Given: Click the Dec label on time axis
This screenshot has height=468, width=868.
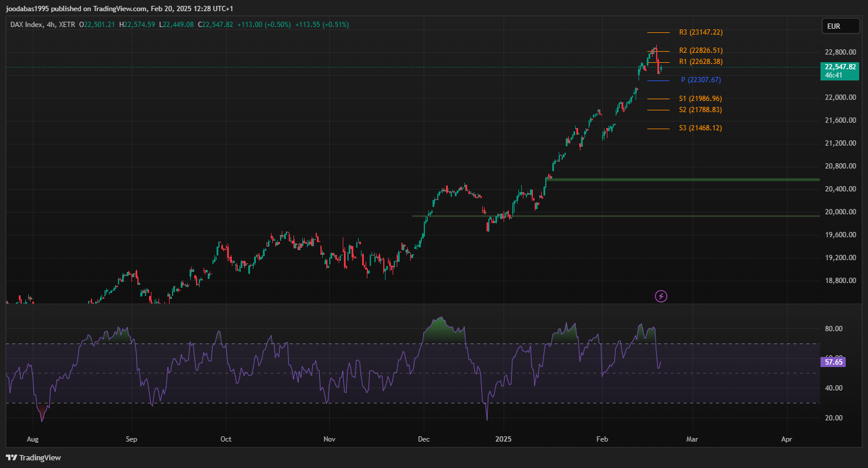Looking at the screenshot, I should pyautogui.click(x=423, y=439).
